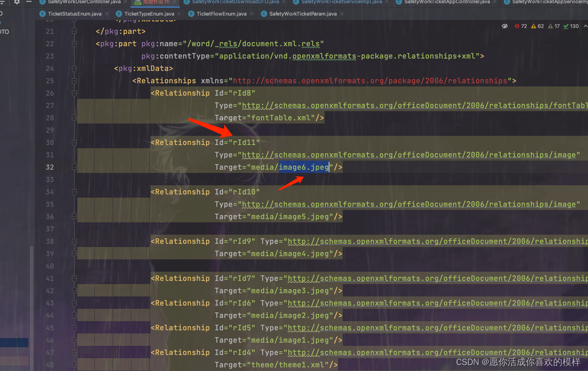Open the SafetyWorkTicketParam.java tab

pyautogui.click(x=303, y=14)
